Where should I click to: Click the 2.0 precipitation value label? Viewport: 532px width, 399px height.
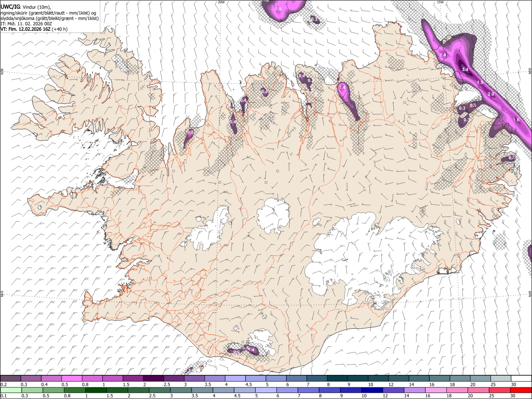[491, 94]
